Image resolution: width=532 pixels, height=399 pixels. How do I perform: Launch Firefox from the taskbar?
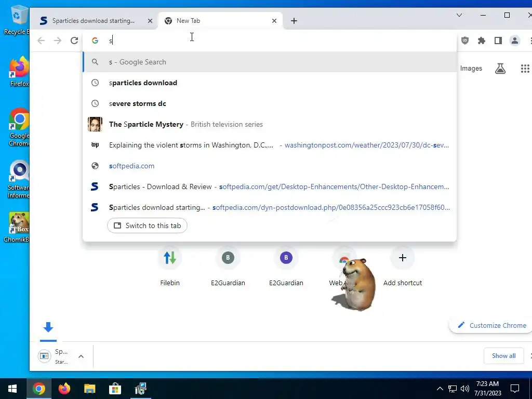(64, 389)
